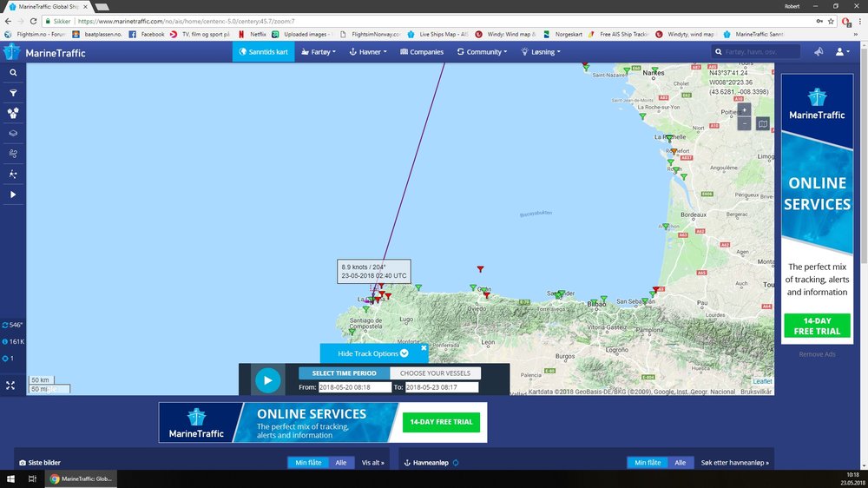Open the Chrome saved password key icon
The height and width of the screenshot is (488, 868).
pos(819,21)
